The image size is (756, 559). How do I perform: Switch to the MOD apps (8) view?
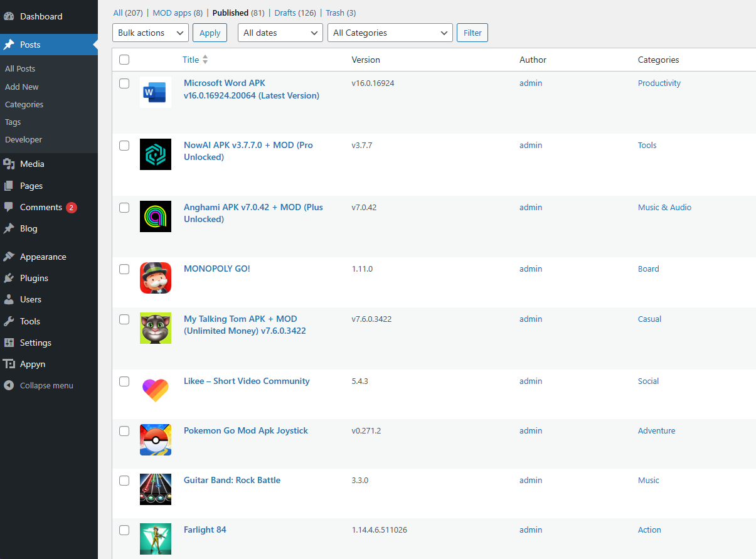(x=178, y=13)
